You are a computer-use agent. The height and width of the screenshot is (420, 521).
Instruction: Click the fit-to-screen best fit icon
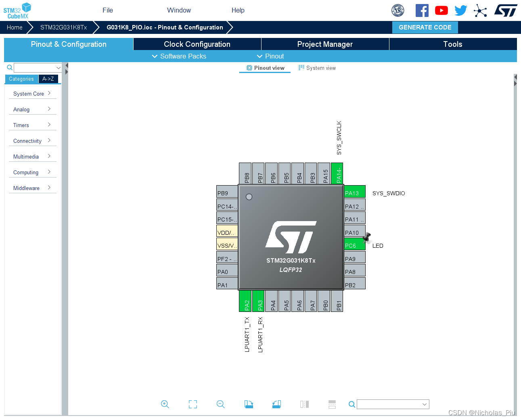pos(193,404)
